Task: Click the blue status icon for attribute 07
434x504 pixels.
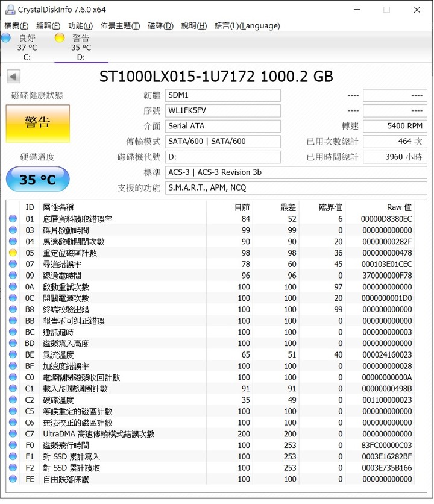Action: pyautogui.click(x=13, y=264)
